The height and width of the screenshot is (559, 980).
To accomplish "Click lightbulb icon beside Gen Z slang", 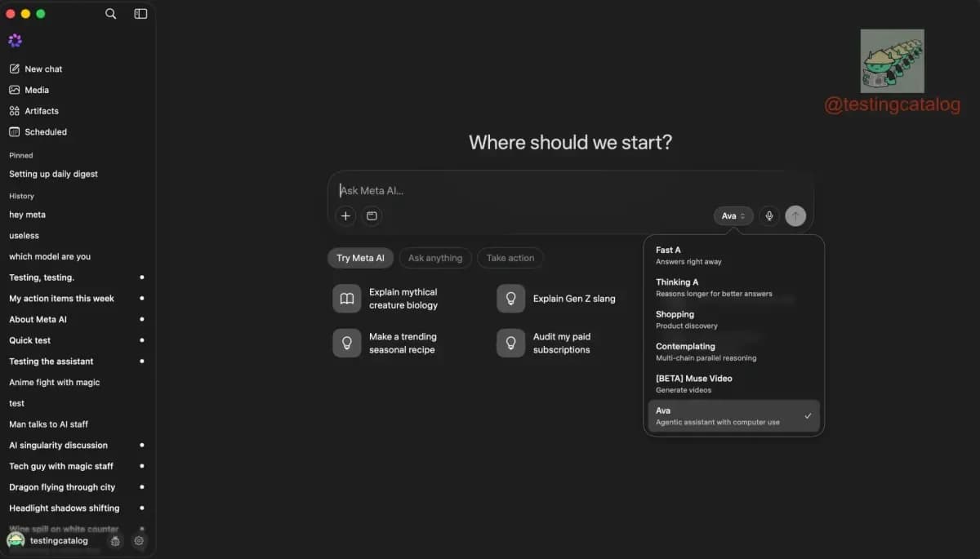I will [511, 299].
